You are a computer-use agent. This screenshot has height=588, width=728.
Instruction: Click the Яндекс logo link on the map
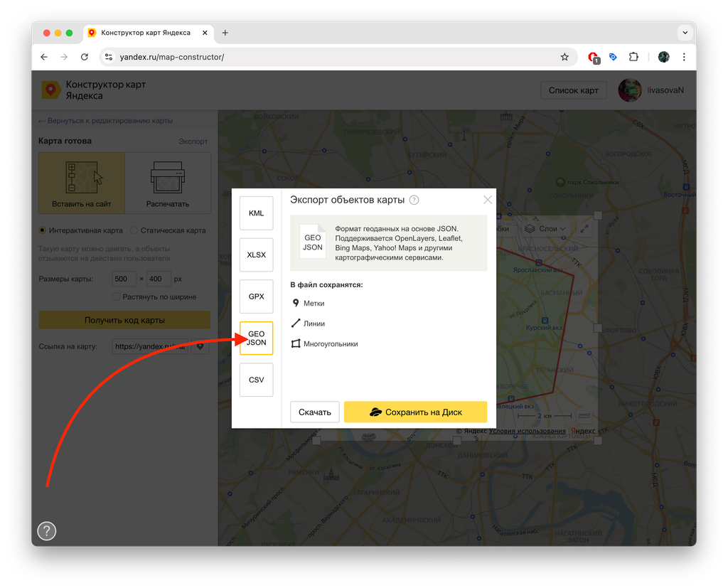[583, 431]
